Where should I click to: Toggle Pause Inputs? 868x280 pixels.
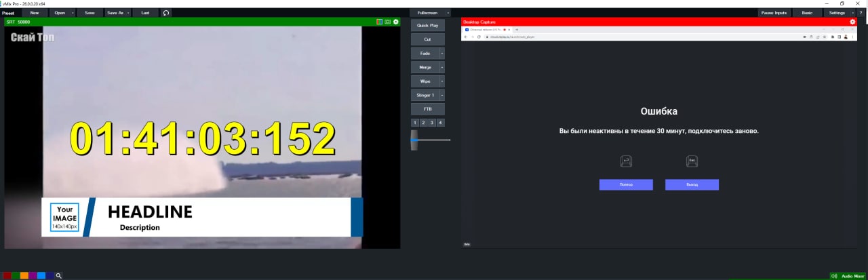coord(775,12)
